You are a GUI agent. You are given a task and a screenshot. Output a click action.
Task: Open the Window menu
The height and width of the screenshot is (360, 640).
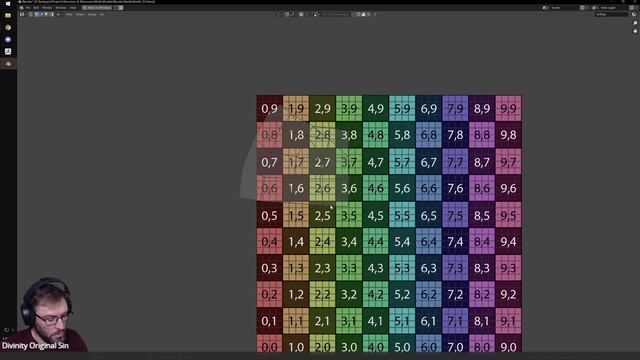(x=61, y=8)
